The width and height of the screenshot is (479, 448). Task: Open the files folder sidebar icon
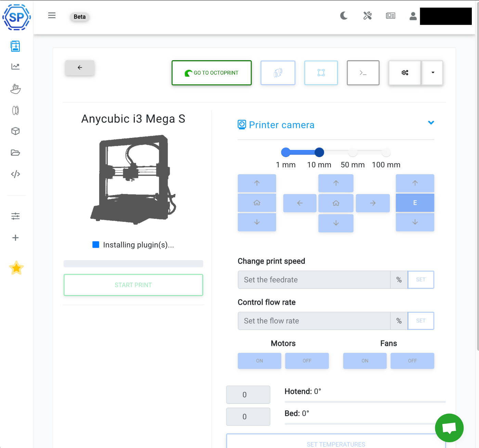click(15, 153)
